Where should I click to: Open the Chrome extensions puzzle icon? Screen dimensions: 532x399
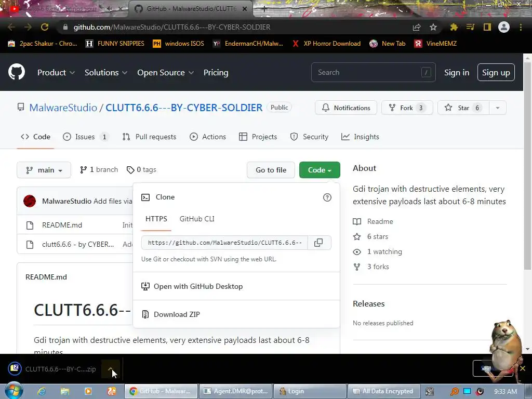point(454,27)
